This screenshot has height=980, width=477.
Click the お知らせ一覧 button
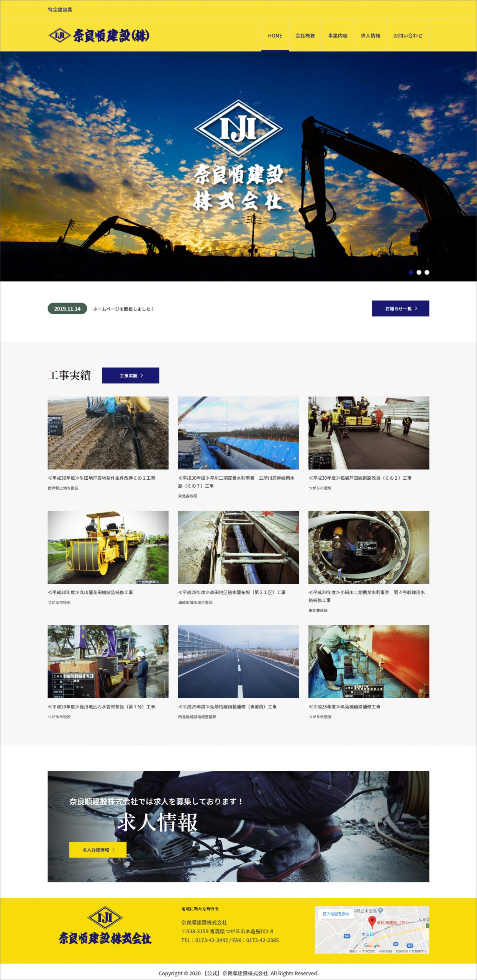click(x=400, y=309)
